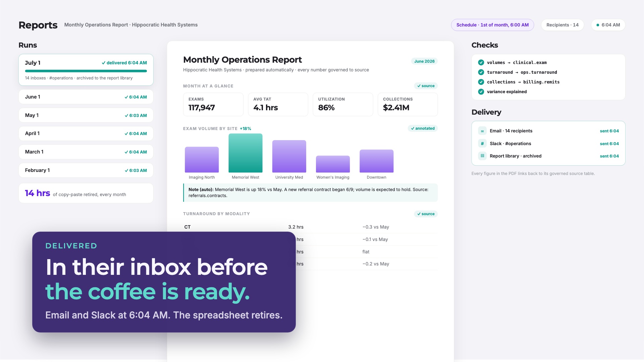Click 'sent 6:04' on the Email row
644x362 pixels.
click(x=609, y=131)
